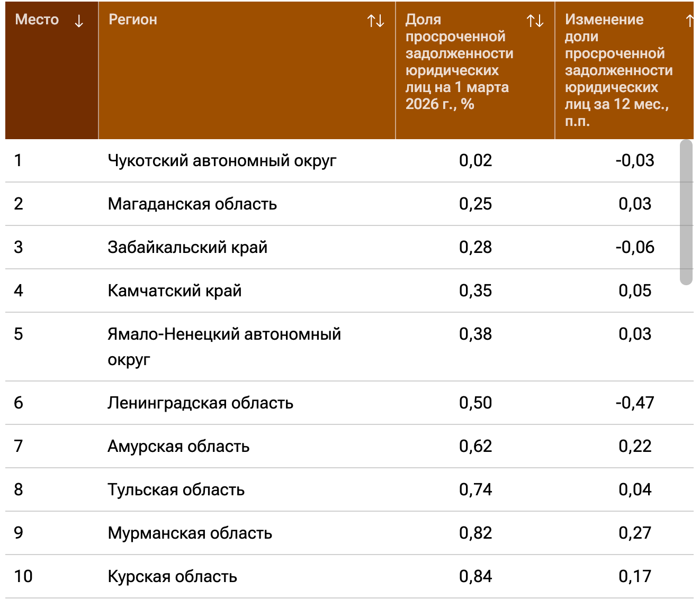This screenshot has height=599, width=700.
Task: Click Ленинградская область region
Action: (200, 403)
